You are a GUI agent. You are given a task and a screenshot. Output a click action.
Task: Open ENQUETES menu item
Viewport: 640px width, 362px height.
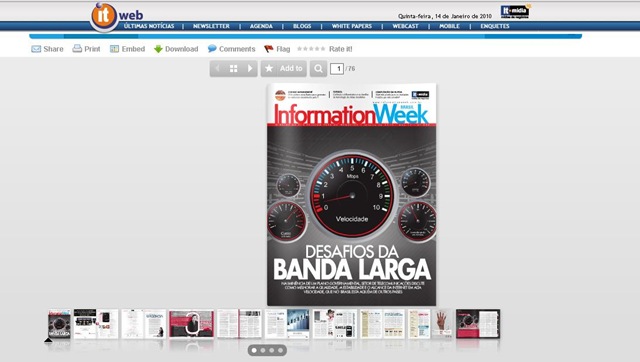click(495, 26)
